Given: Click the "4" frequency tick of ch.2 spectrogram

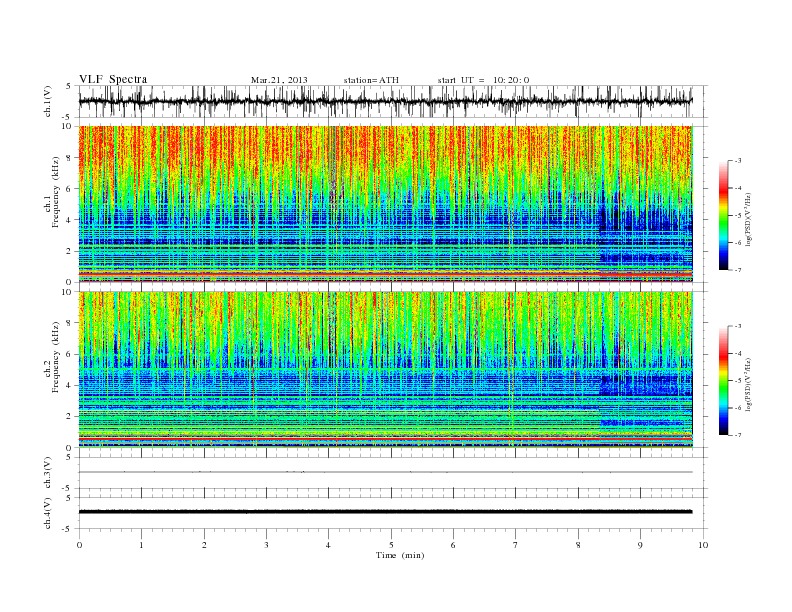Looking at the screenshot, I should [70, 385].
